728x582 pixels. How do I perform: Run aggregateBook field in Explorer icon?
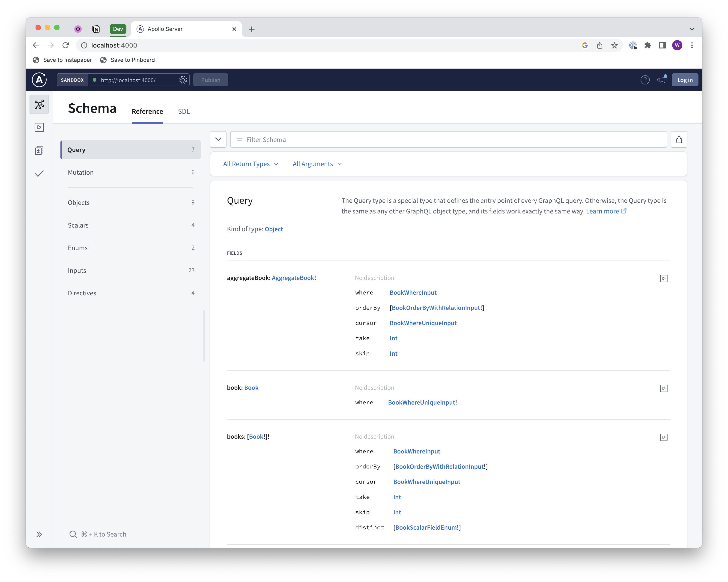pos(663,278)
